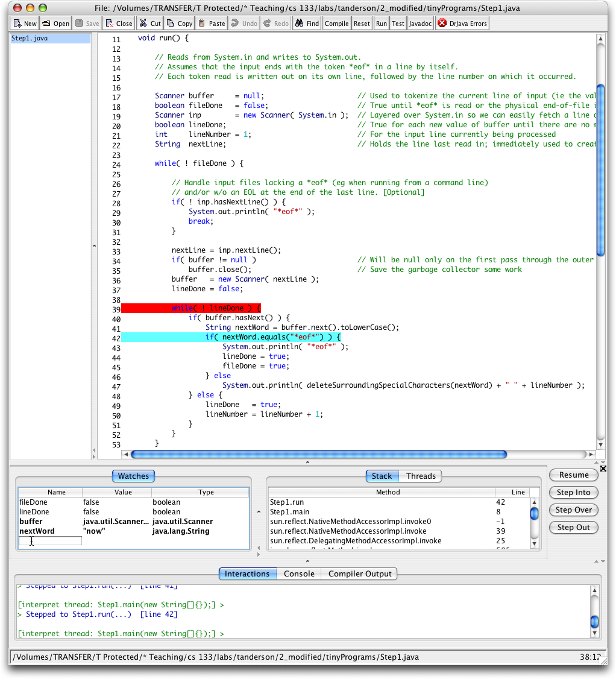Viewport: 616px width, 679px height.
Task: Click the Line column header in Stack
Action: 512,492
